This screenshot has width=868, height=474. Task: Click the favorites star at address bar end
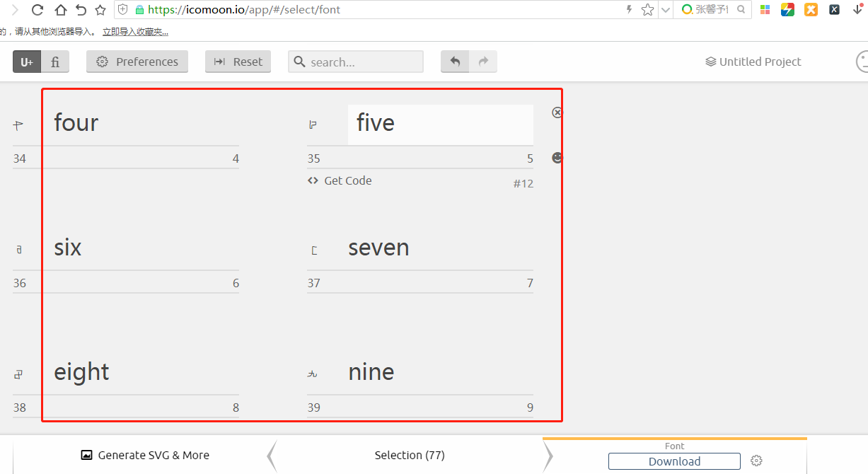coord(647,10)
